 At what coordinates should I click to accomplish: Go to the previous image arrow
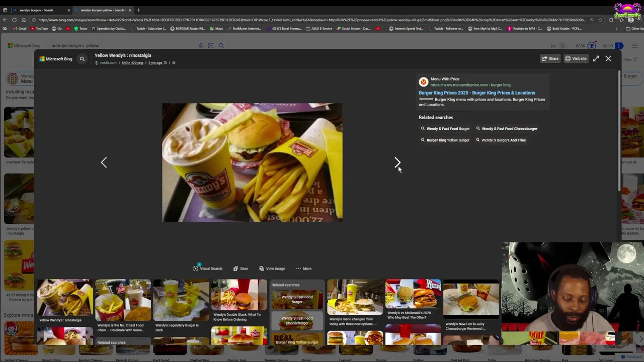[104, 162]
